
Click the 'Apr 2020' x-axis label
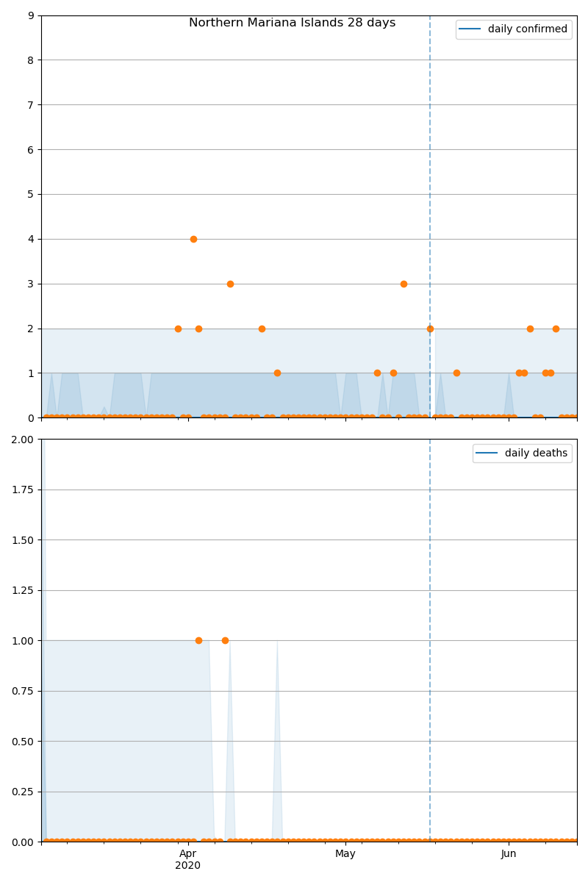[x=188, y=859]
